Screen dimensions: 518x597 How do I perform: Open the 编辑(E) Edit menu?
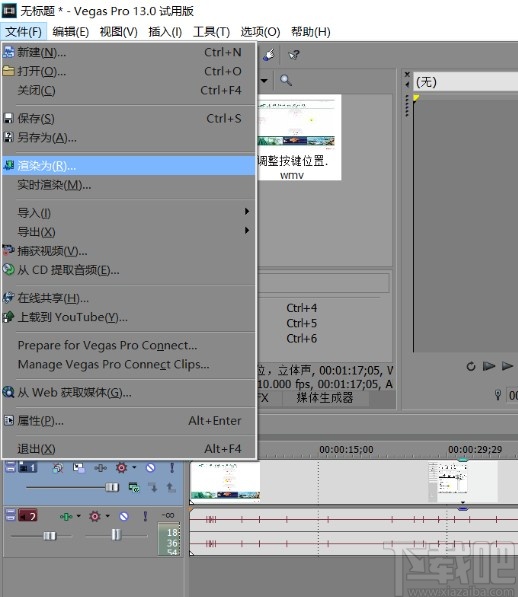point(71,32)
